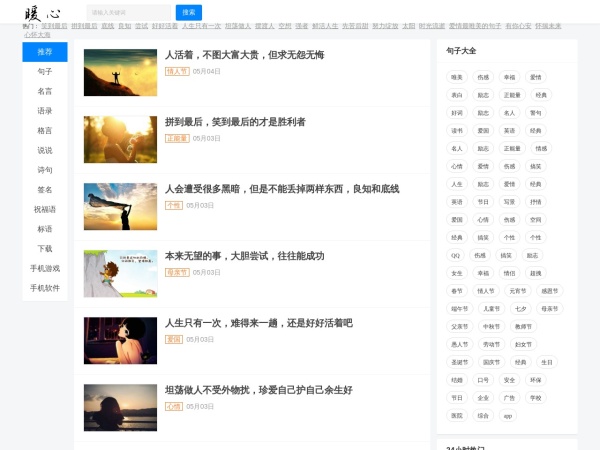Click the 心怀大海 hot keyword link
The height and width of the screenshot is (450, 600).
coord(37,35)
